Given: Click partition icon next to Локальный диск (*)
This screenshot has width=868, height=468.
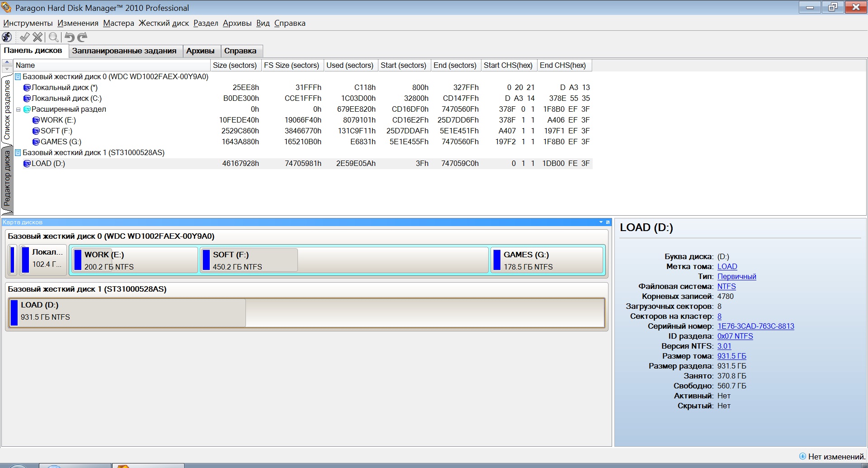Looking at the screenshot, I should pyautogui.click(x=27, y=88).
